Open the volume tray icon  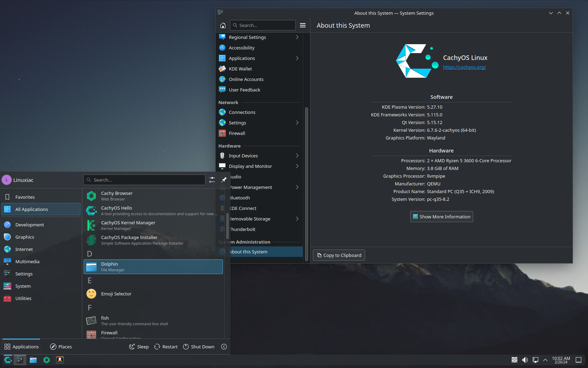tap(525, 360)
